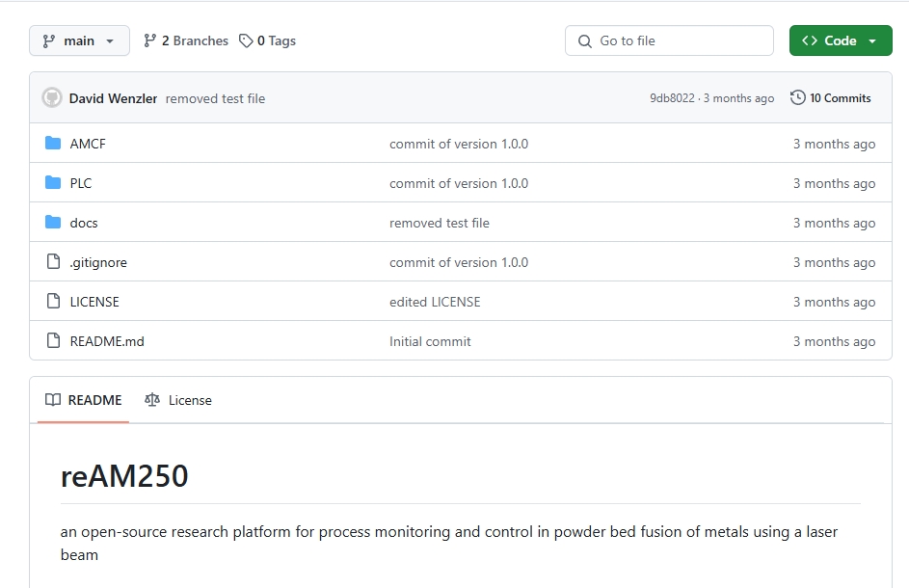909x588 pixels.
Task: Expand the green Code dropdown button
Action: point(840,40)
